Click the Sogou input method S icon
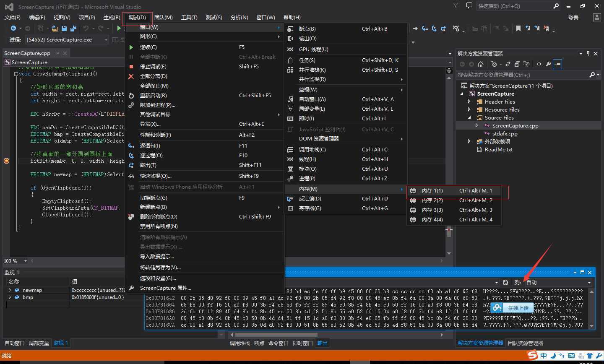Image resolution: width=604 pixels, height=364 pixels. point(532,355)
